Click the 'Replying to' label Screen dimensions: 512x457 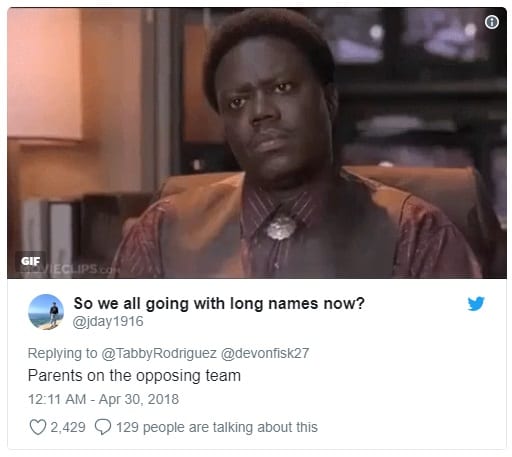point(63,353)
